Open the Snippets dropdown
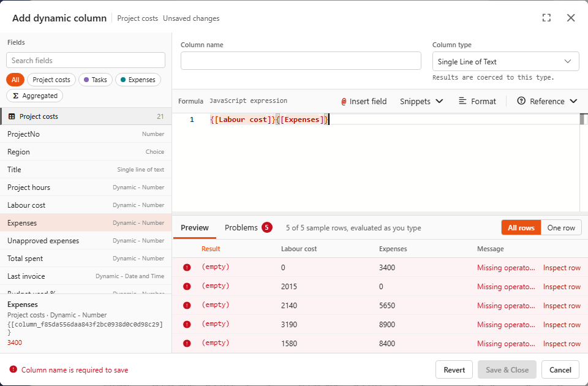The height and width of the screenshot is (386, 588). (421, 101)
